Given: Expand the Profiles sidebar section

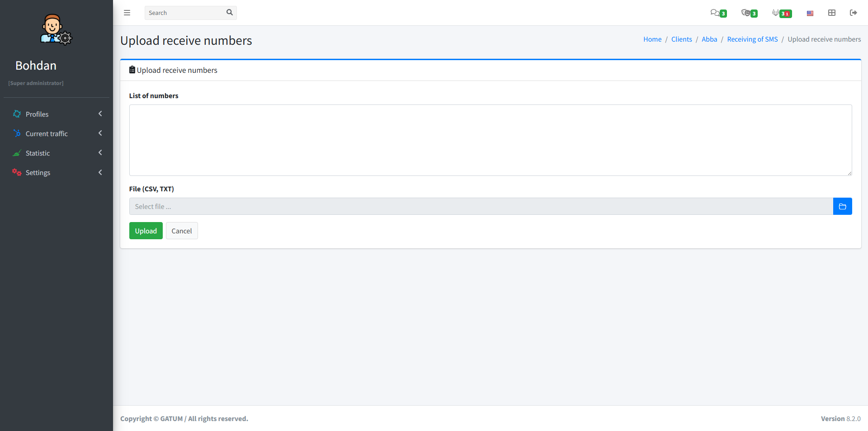Looking at the screenshot, I should click(x=100, y=114).
